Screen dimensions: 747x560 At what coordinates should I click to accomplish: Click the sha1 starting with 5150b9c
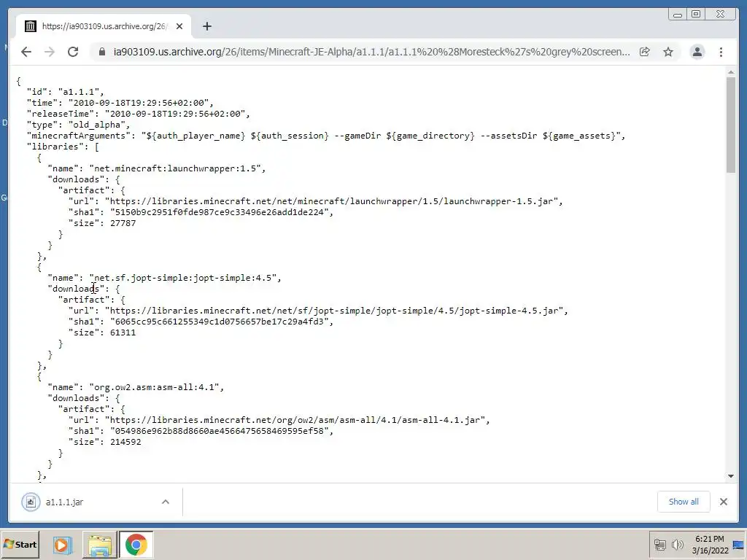point(219,212)
